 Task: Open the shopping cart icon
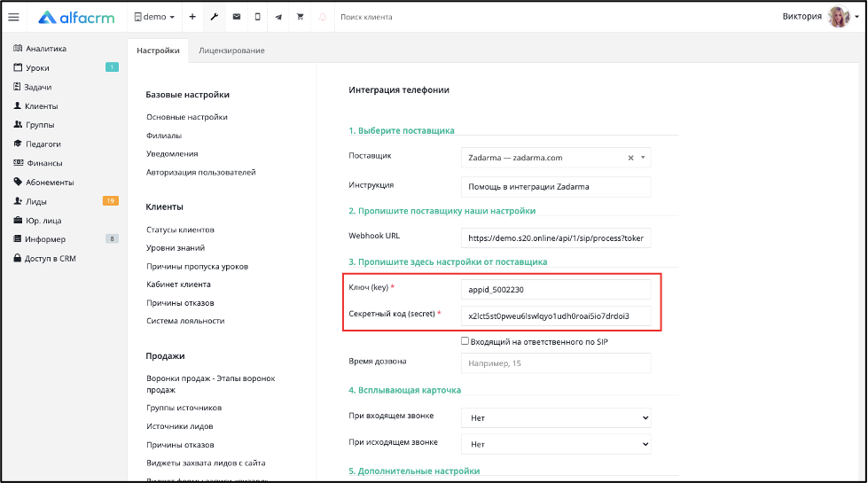300,17
